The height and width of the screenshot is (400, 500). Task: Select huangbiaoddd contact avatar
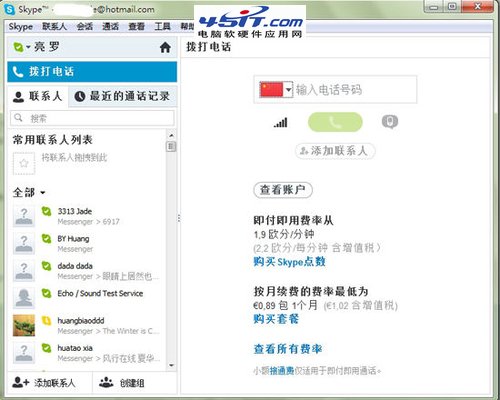24,325
